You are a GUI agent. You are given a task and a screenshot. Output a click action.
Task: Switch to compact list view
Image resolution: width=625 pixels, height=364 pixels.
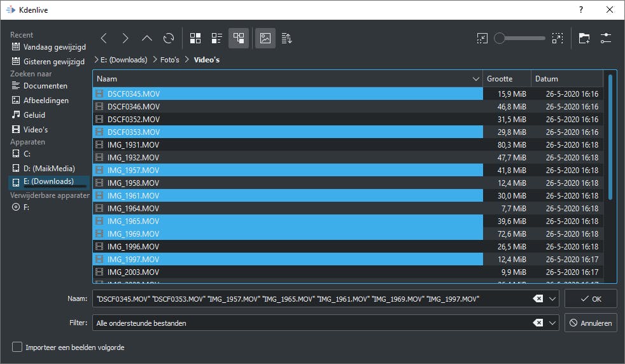(217, 38)
